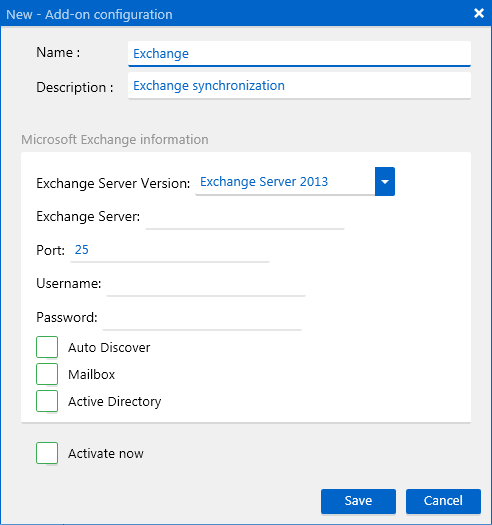Click the Microsoft Exchange information heading
The height and width of the screenshot is (525, 492).
[115, 140]
